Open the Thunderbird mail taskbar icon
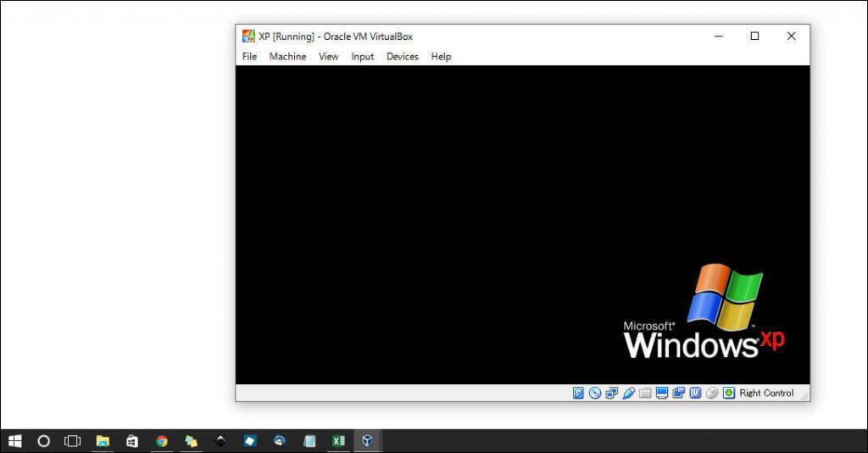868x453 pixels. [x=280, y=441]
